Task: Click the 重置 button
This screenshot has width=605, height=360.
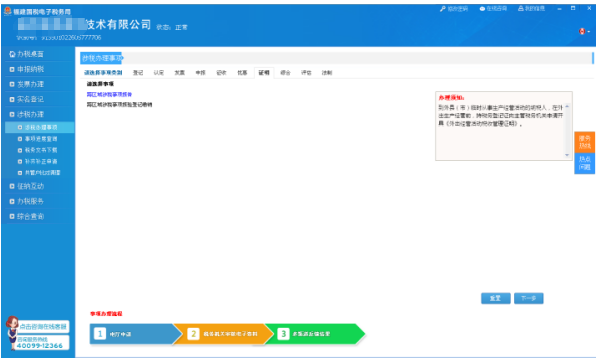Action: pos(495,298)
